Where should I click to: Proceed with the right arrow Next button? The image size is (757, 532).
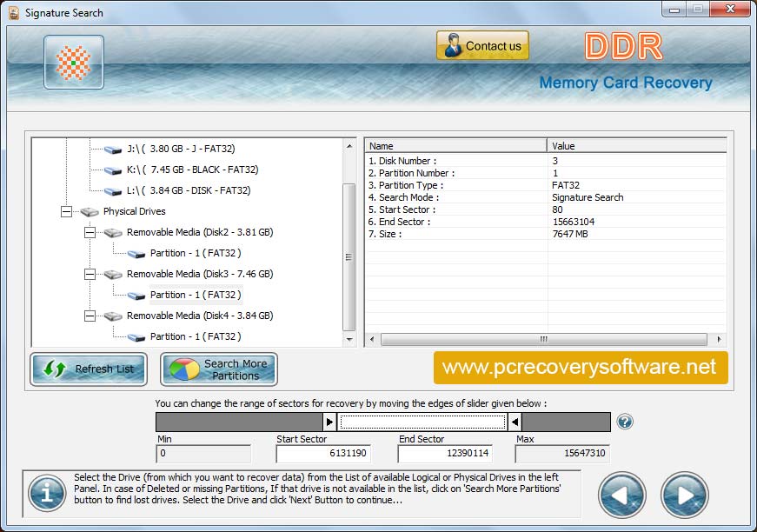685,495
